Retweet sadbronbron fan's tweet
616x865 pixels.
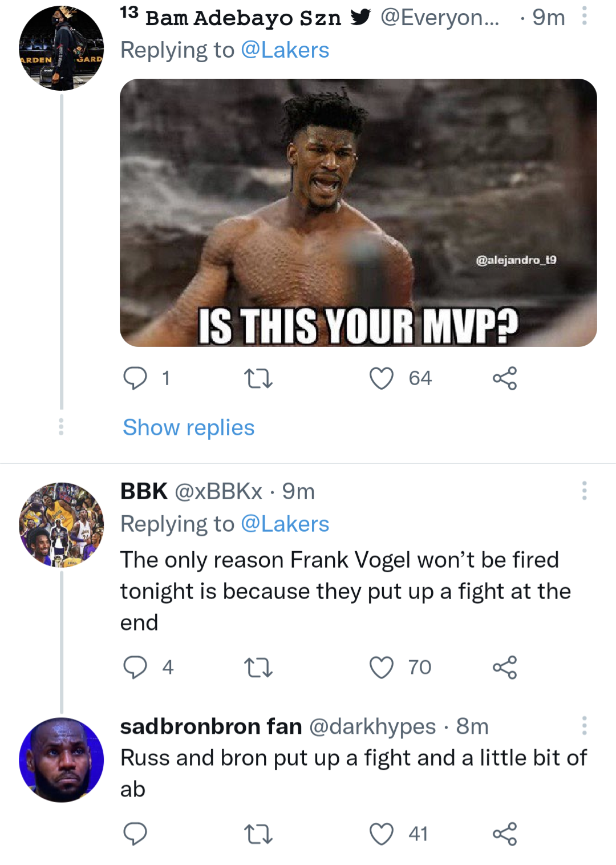(258, 834)
